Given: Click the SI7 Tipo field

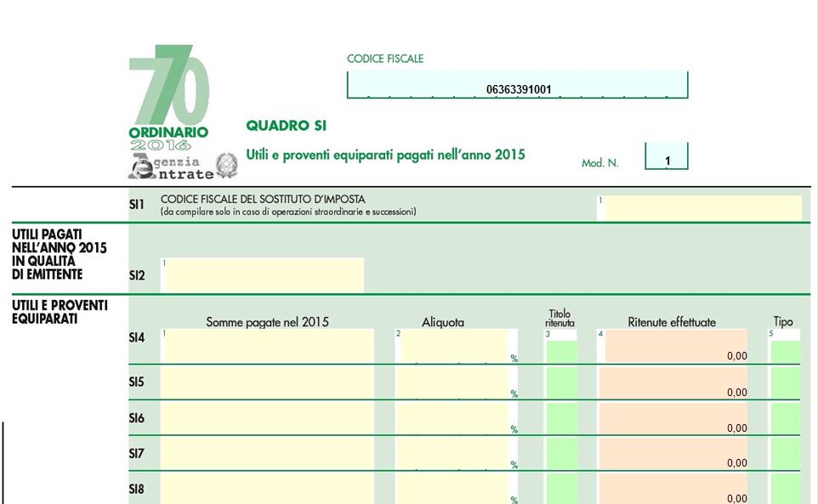Looking at the screenshot, I should point(785,454).
